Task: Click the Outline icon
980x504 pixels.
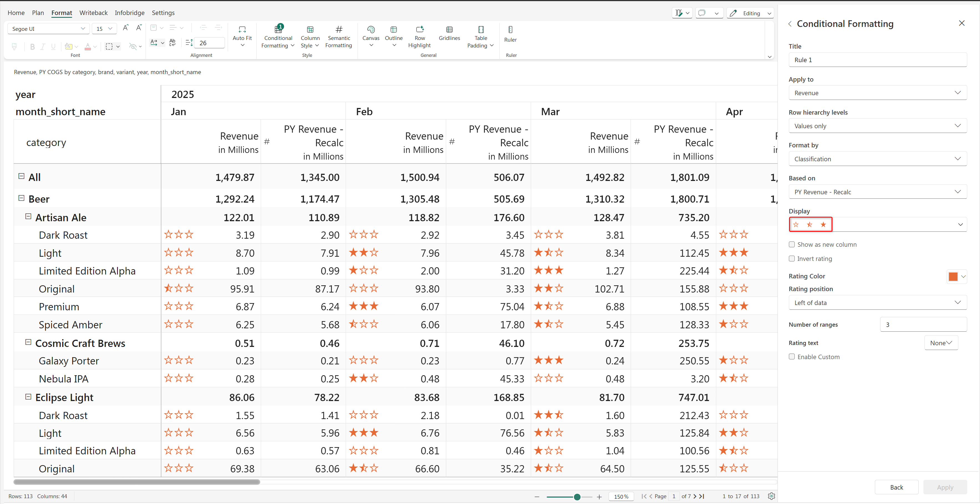Action: (x=393, y=30)
